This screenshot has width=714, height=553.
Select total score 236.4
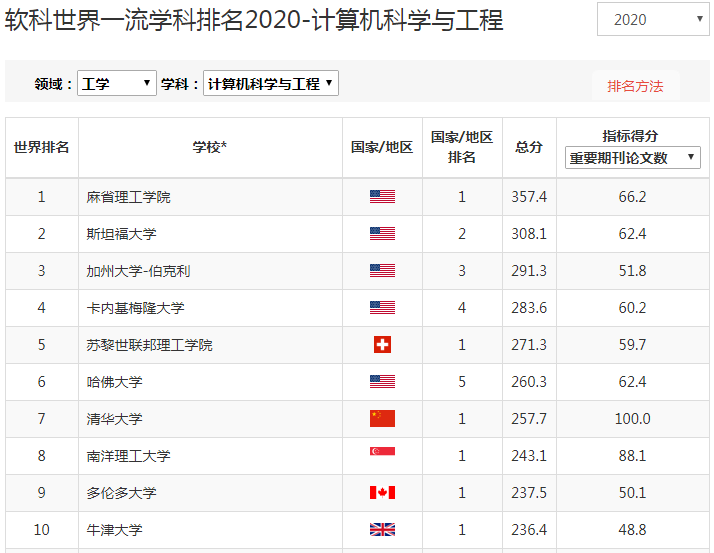[529, 529]
